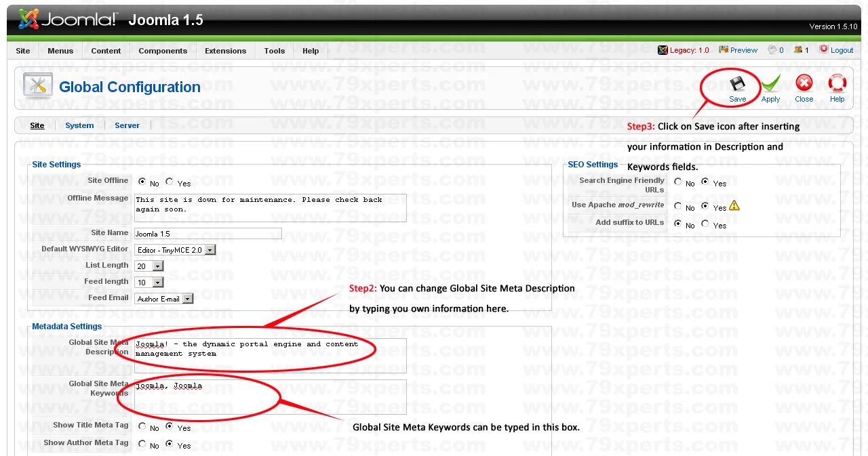Viewport: 868px width, 456px height.
Task: Click the Logout link text
Action: [842, 50]
